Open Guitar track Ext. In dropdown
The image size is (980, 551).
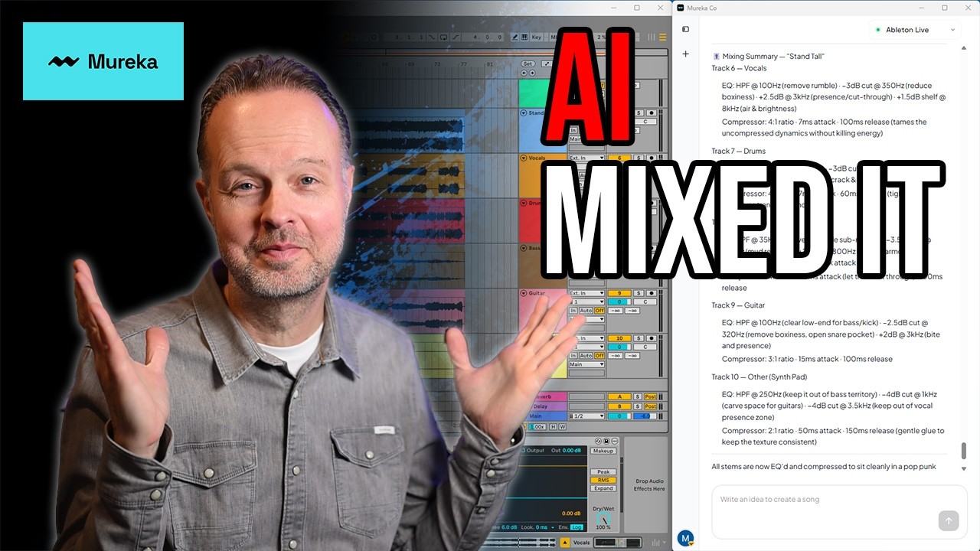click(586, 293)
